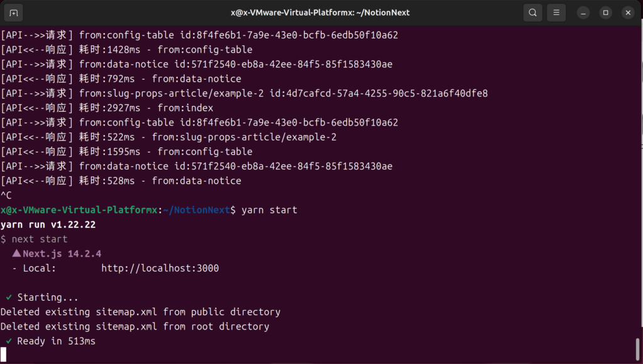
Task: Click the Next.js triangle logo
Action: 16,254
